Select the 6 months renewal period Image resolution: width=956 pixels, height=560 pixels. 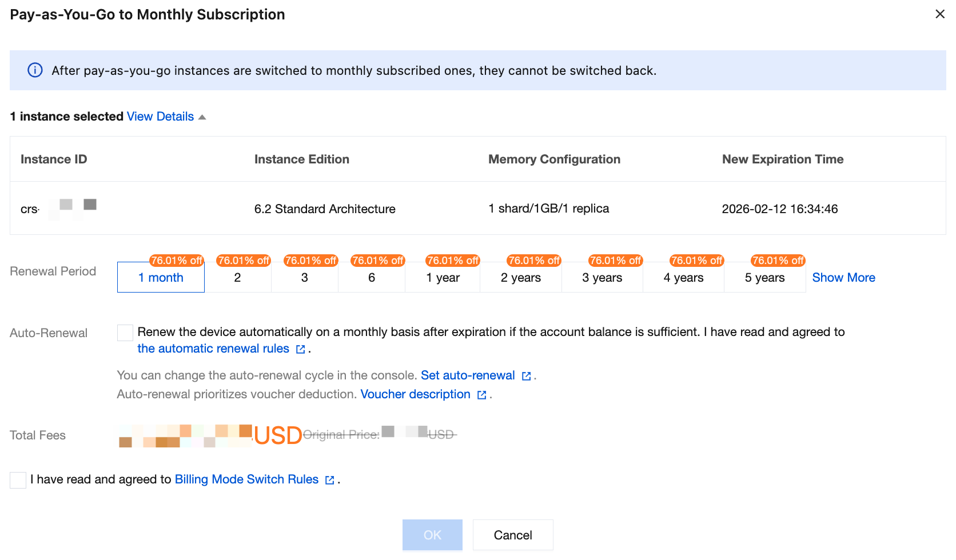[372, 278]
